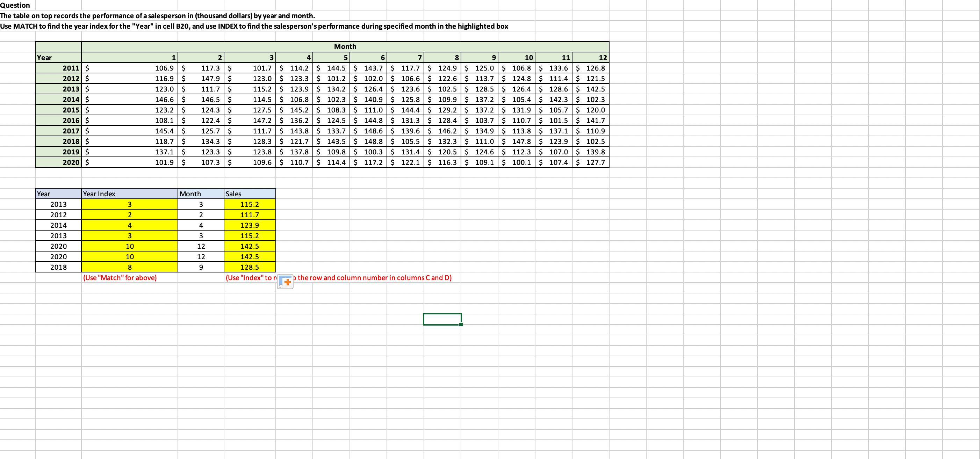Click the Sales value 115.2 for the first 2013 row
This screenshot has width=980, height=459.
point(249,204)
